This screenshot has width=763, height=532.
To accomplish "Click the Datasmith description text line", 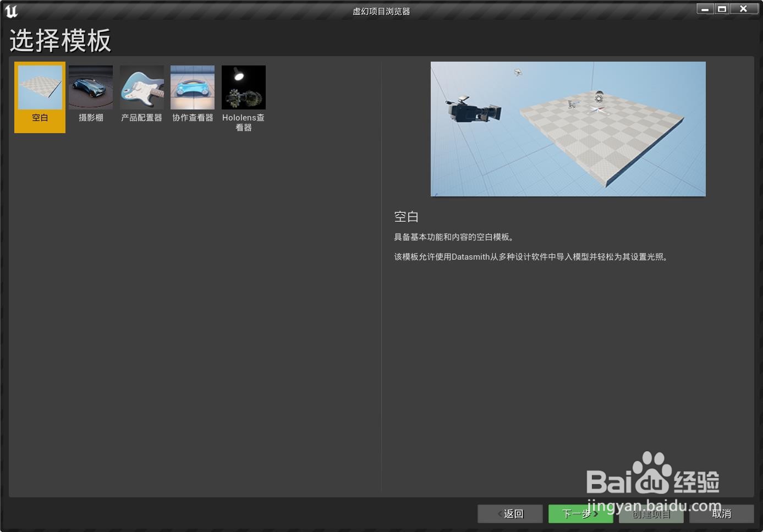I will click(x=531, y=256).
